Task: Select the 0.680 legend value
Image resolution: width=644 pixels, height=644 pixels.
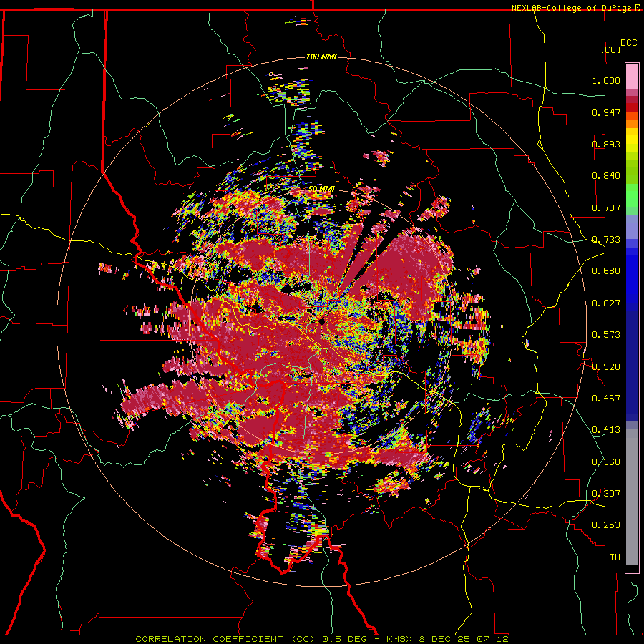Action: (x=606, y=271)
